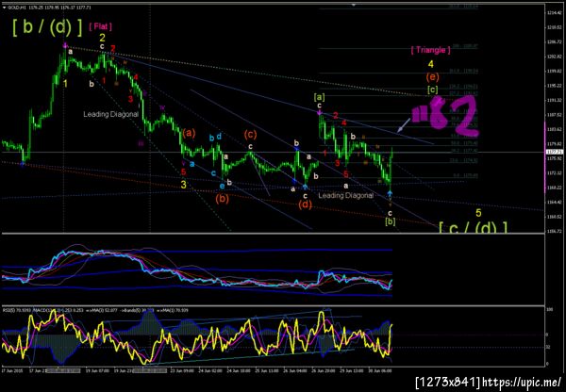Select the orange '(b)' wave label below chart lows

click(222, 199)
